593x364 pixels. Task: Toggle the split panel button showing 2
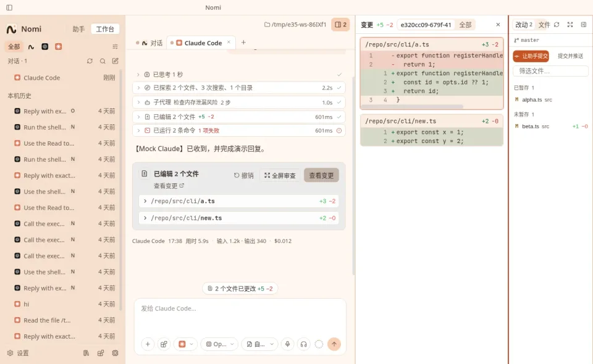click(x=340, y=25)
